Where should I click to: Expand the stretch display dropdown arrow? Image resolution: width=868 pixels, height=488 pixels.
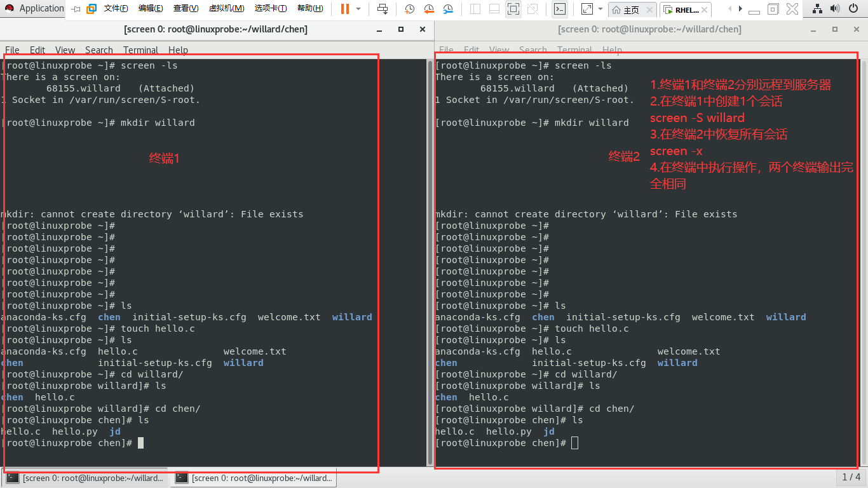coord(600,9)
